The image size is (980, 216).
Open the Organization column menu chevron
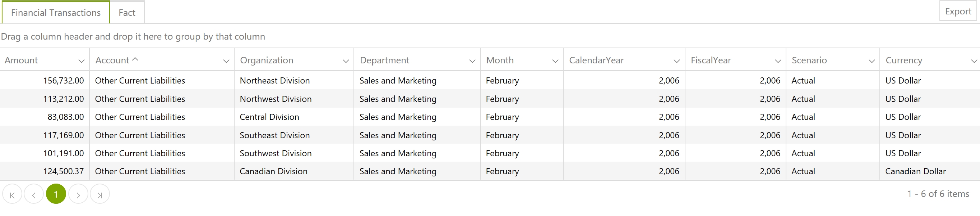pyautogui.click(x=346, y=60)
